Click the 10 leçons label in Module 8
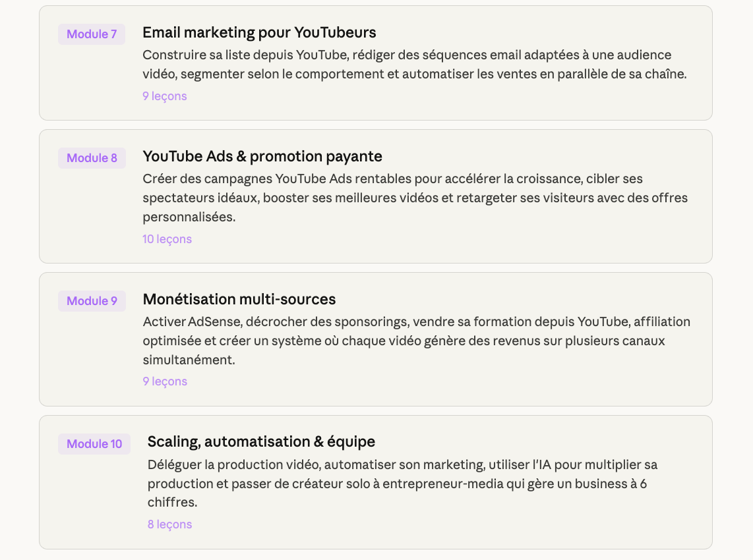753x560 pixels. (167, 239)
